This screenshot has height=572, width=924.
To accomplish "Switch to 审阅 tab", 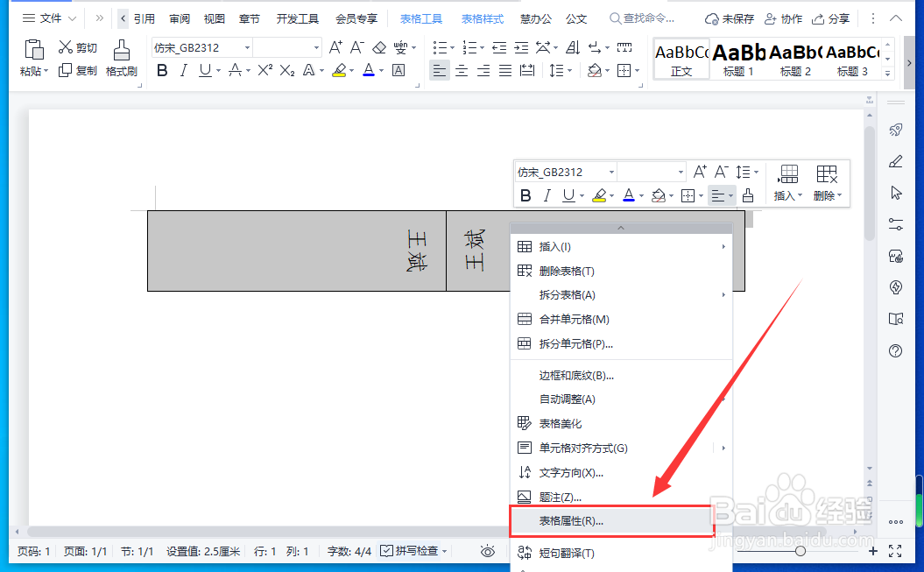I will click(x=180, y=19).
